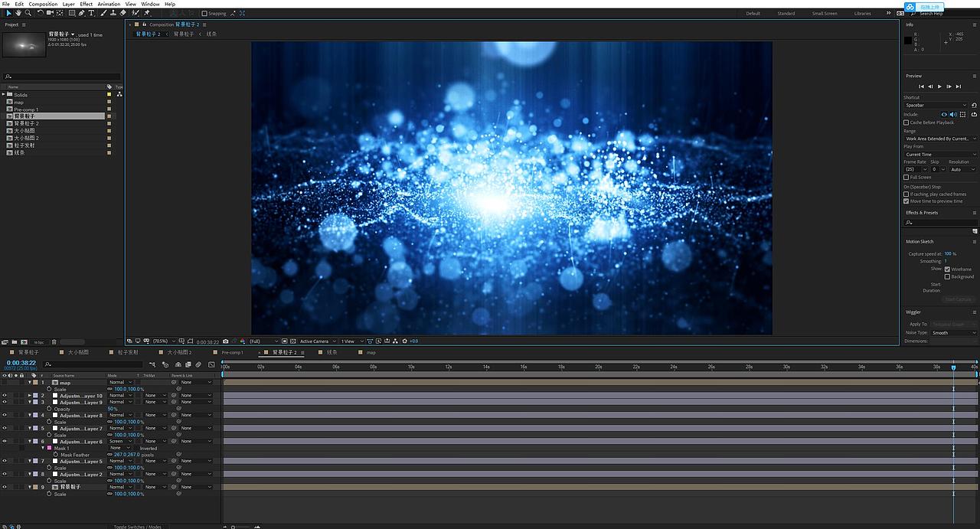Select the Clone Stamp tool

point(113,13)
